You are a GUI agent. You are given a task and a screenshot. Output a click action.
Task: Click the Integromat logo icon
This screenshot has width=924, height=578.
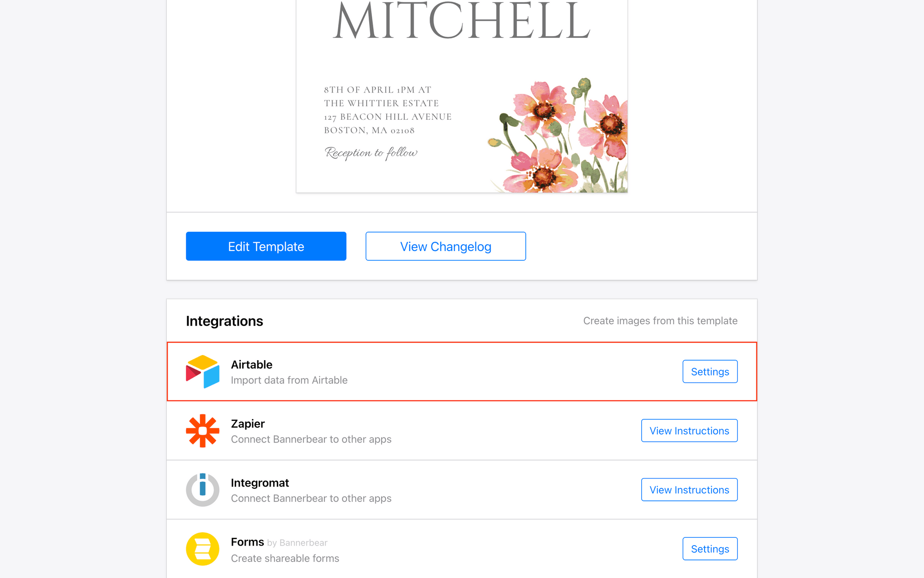click(x=202, y=490)
